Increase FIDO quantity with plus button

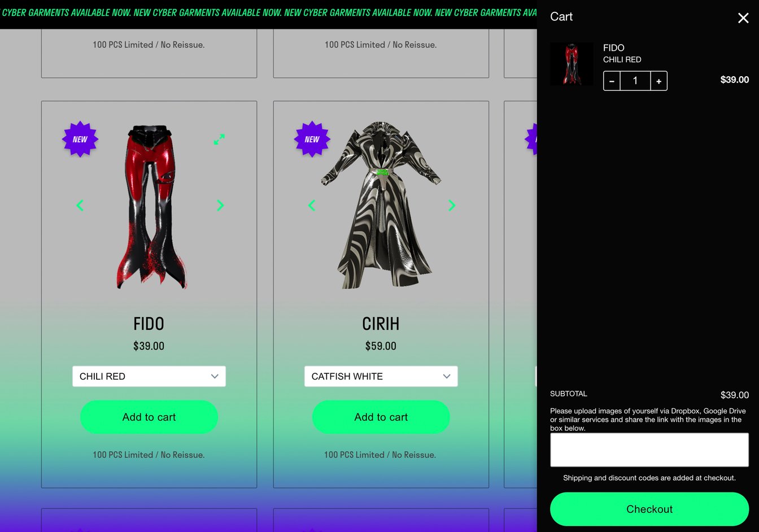(x=658, y=81)
